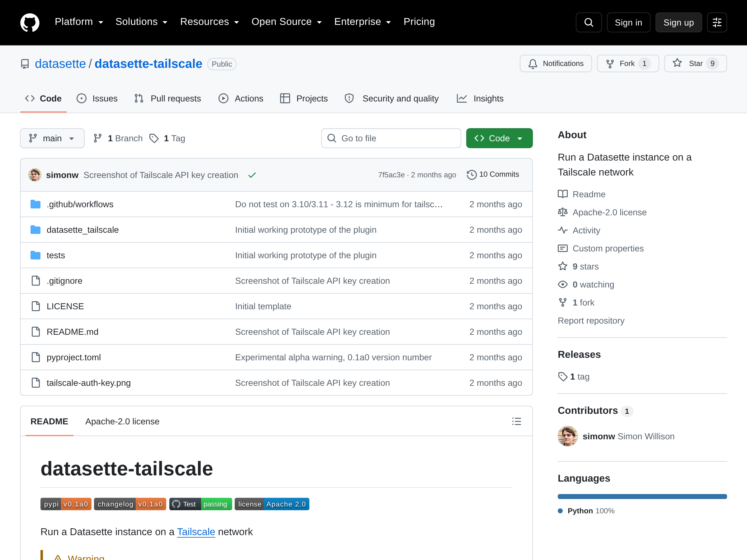Open the tests folder
Image resolution: width=747 pixels, height=560 pixels.
56,255
